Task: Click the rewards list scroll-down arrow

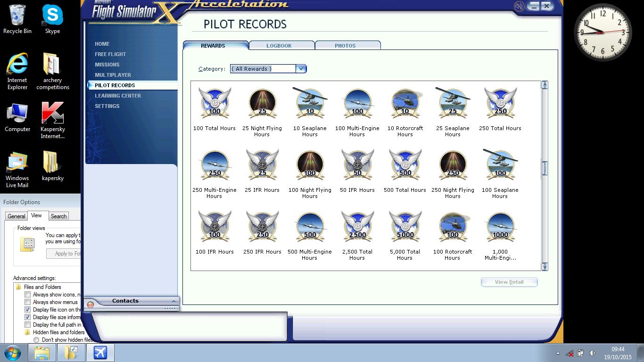Action: pyautogui.click(x=545, y=267)
